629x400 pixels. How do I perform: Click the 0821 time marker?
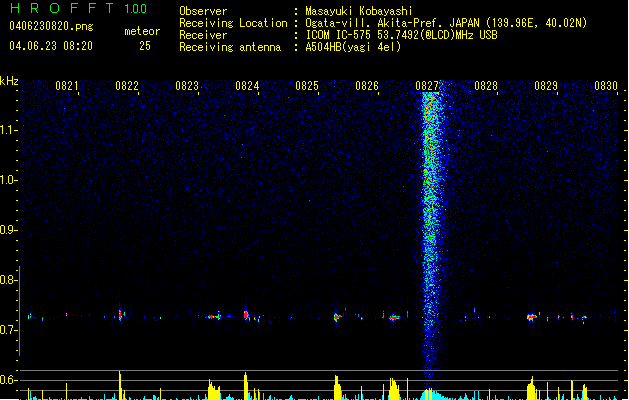tap(67, 86)
